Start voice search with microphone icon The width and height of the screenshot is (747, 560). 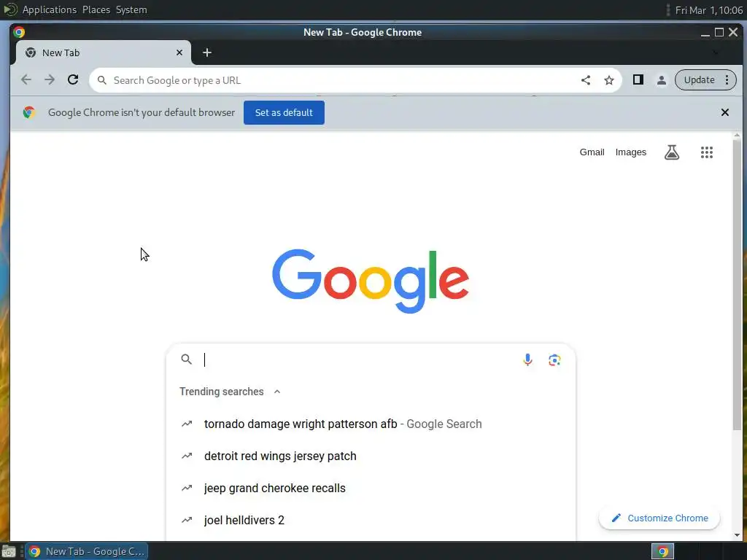click(527, 359)
